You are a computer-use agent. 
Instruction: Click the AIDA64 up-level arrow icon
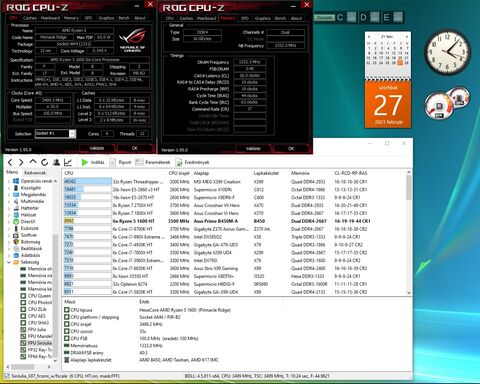[x=33, y=162]
